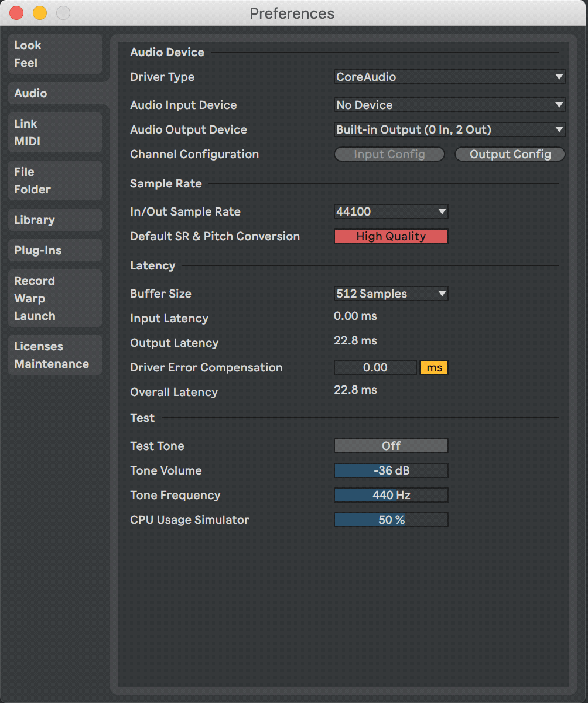Open the Driver Type dropdown
The width and height of the screenshot is (588, 703).
pos(449,77)
